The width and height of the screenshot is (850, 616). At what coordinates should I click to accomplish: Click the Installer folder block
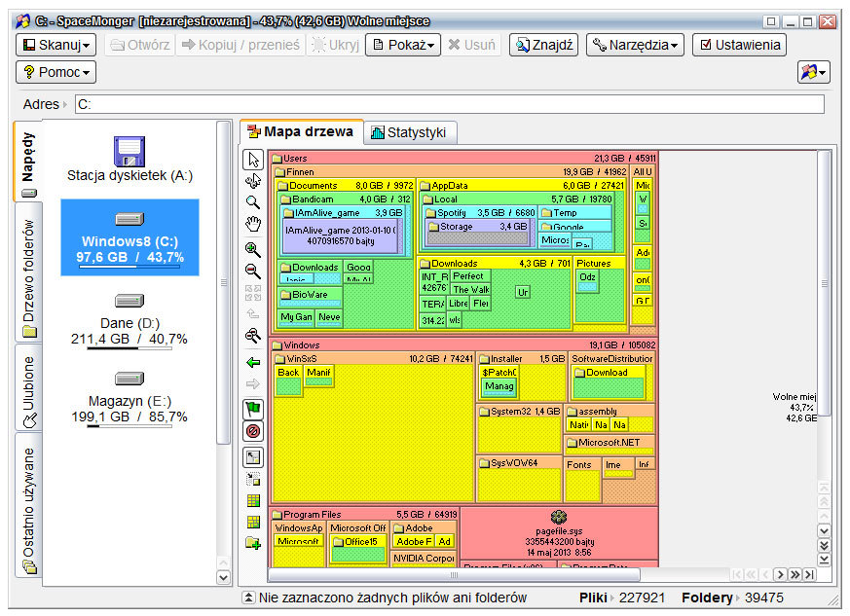(x=522, y=377)
